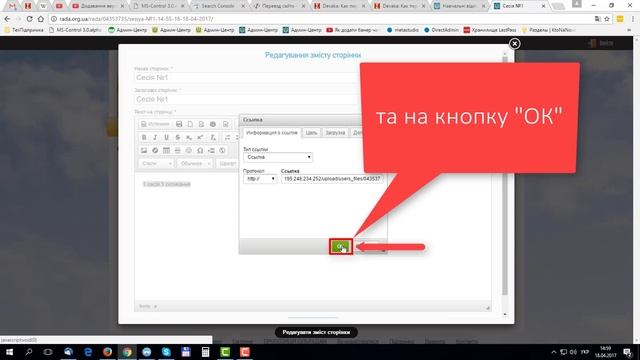Viewport: 640px width, 360px height.
Task: Go back with browser back arrow
Action: pyautogui.click(x=7, y=19)
